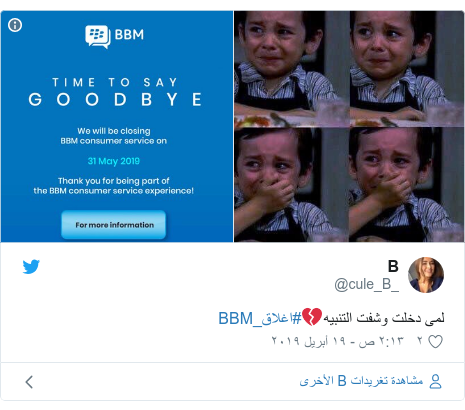This screenshot has height=410, width=465.
Task: Click the 31 May 2019 date text
Action: point(114,161)
